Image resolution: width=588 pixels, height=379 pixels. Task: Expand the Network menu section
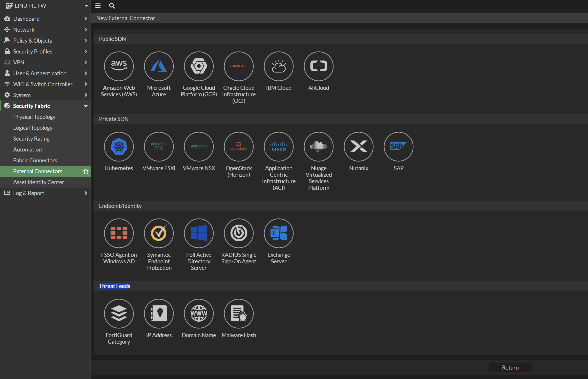45,30
